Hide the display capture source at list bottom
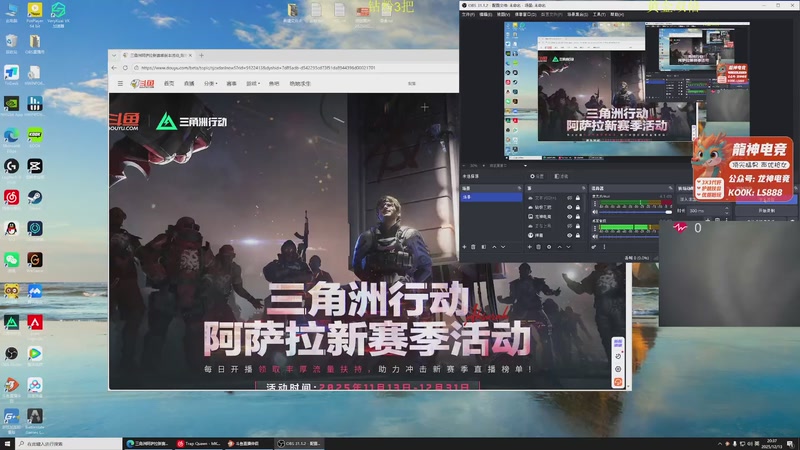The width and height of the screenshot is (800, 450). pyautogui.click(x=569, y=235)
